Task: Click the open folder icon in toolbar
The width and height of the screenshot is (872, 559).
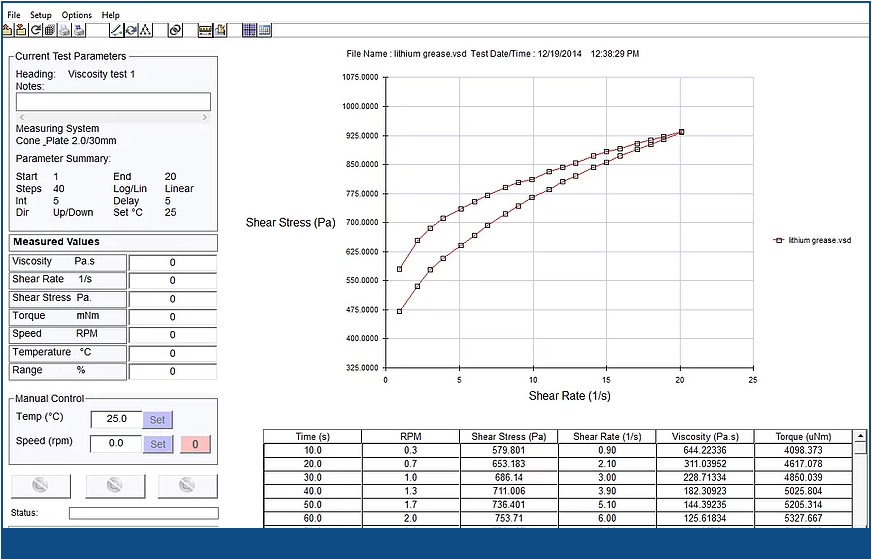Action: pos(7,30)
